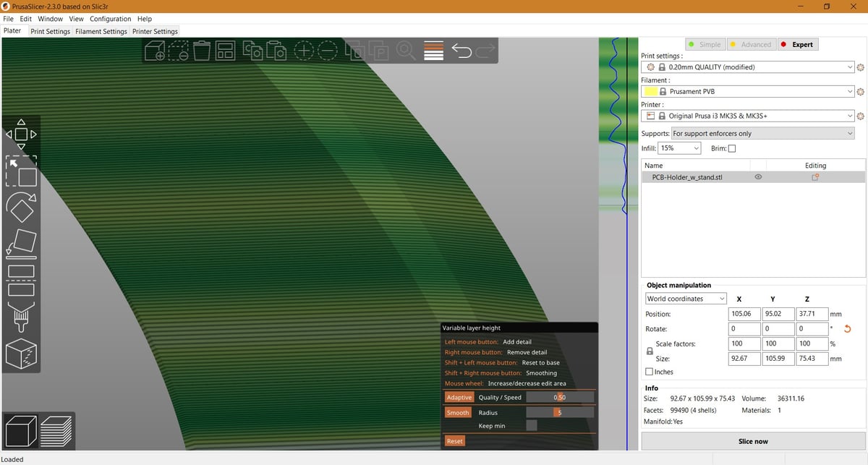Enable the Brim checkbox

[x=732, y=148]
